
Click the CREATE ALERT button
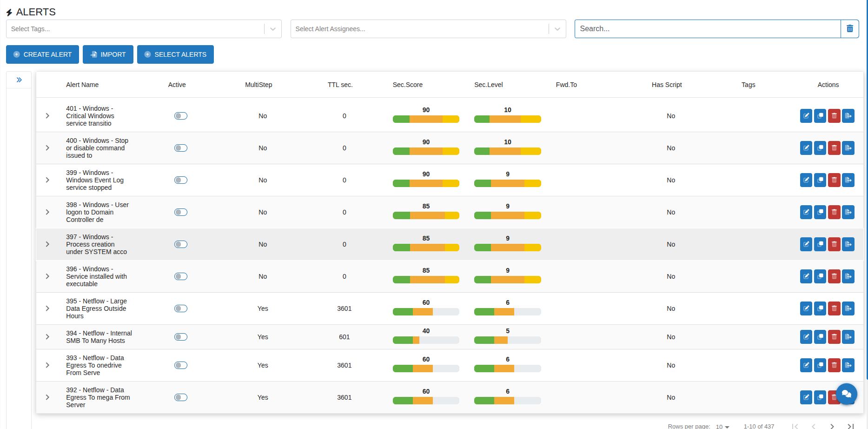42,54
